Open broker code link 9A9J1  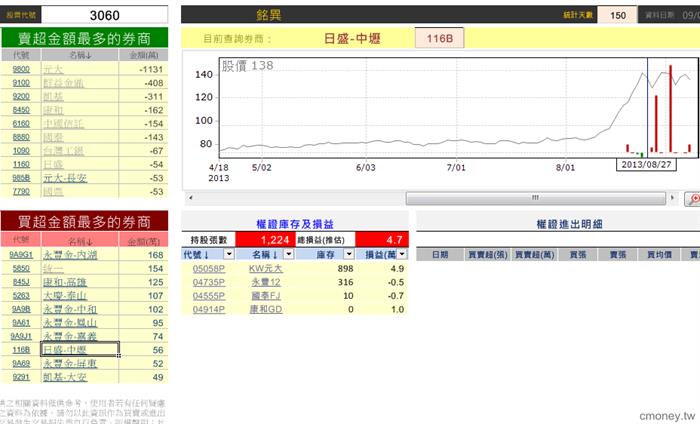click(x=21, y=337)
